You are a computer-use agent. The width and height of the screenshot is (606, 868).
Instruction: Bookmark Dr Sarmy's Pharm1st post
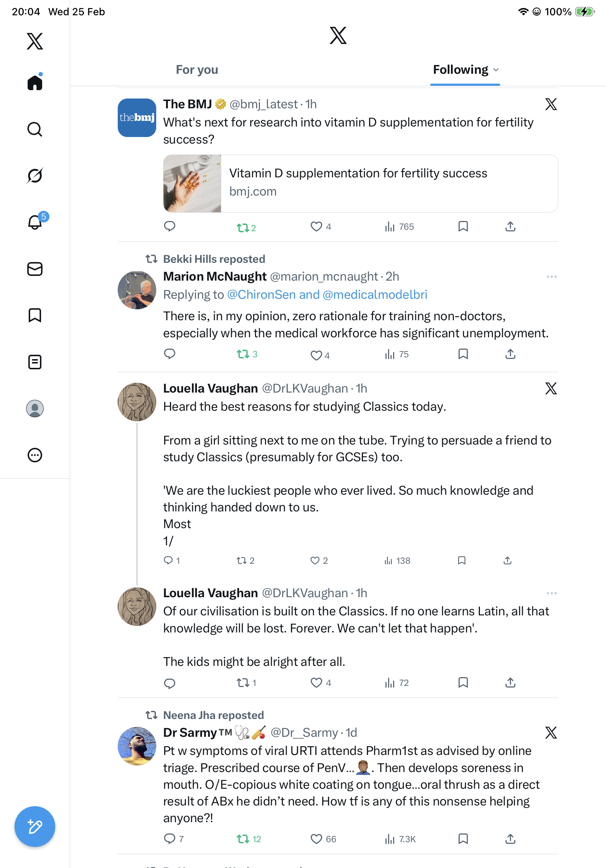(x=463, y=839)
